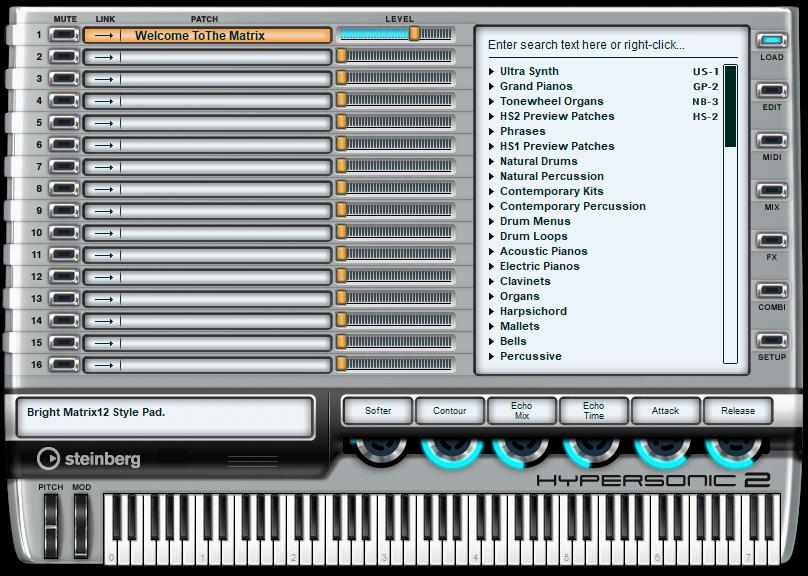Image resolution: width=808 pixels, height=576 pixels.
Task: Expand the Grand Pianos folder
Action: point(492,87)
